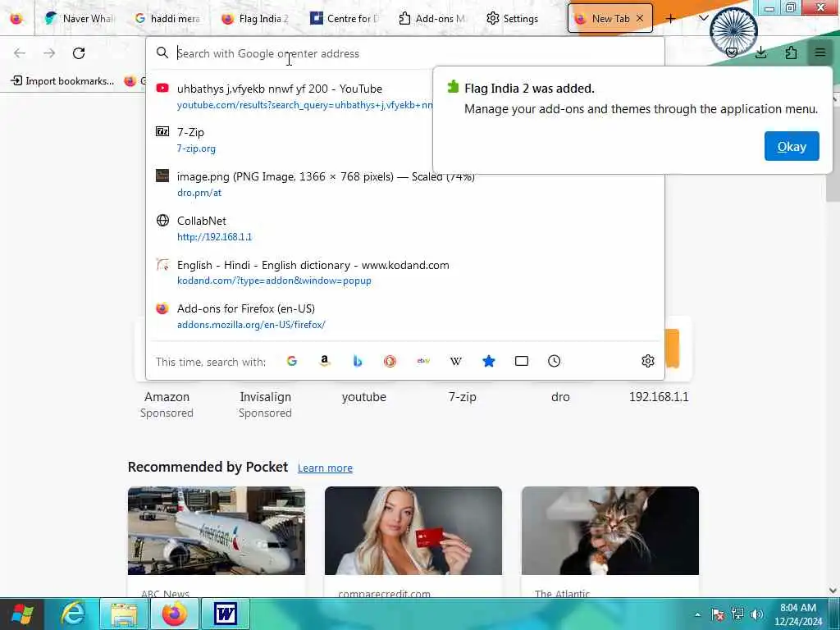Switch to the Naver Whale tab
This screenshot has width=840, height=630.
(x=80, y=18)
